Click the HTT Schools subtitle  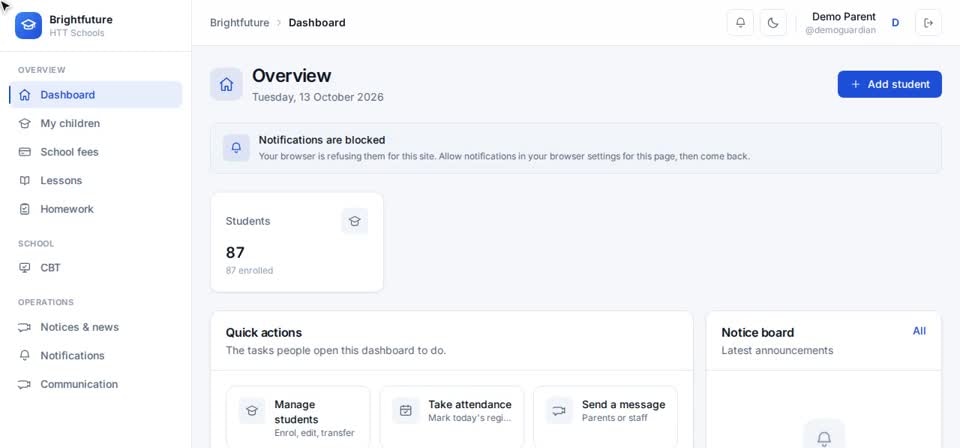(x=77, y=33)
